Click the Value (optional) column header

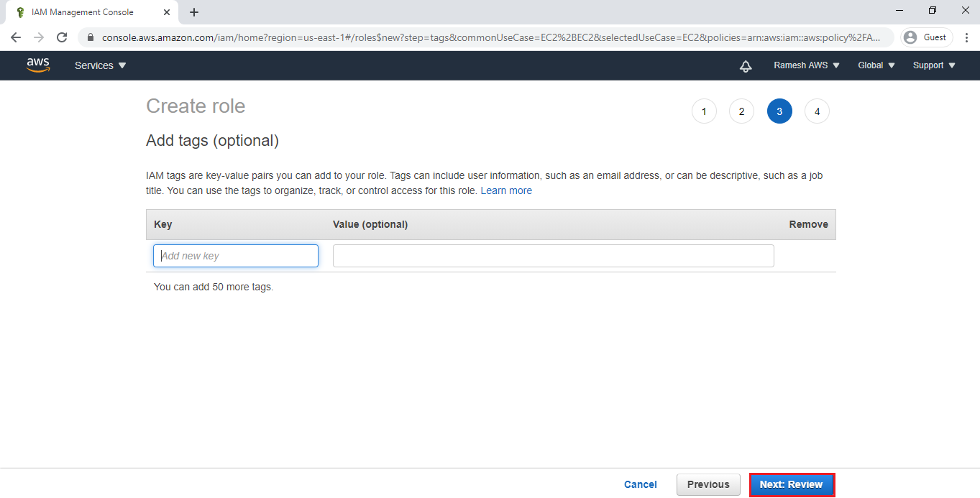370,224
